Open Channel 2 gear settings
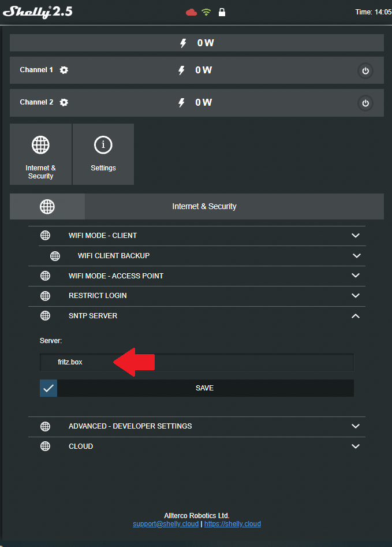Viewport: 392px width, 547px height. (64, 102)
